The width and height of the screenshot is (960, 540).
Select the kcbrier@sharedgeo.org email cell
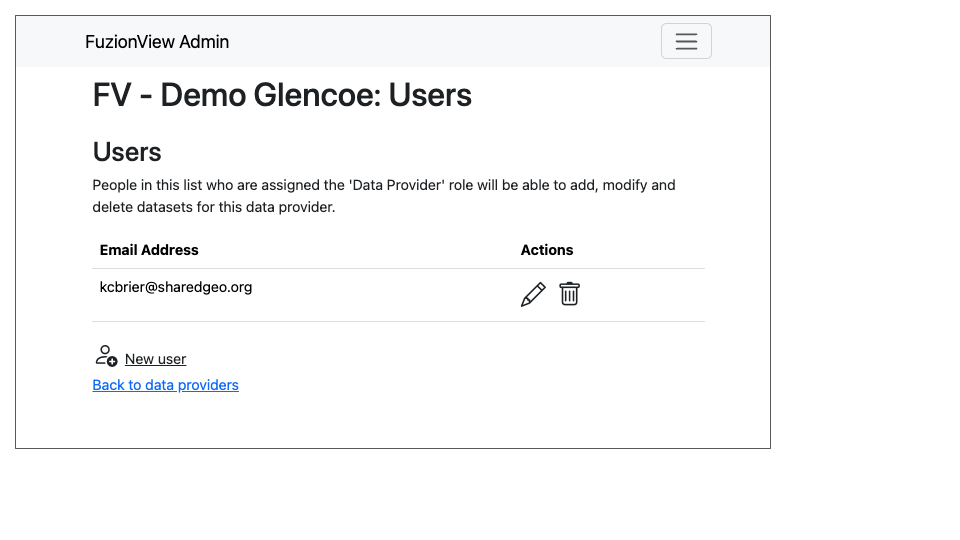point(176,287)
